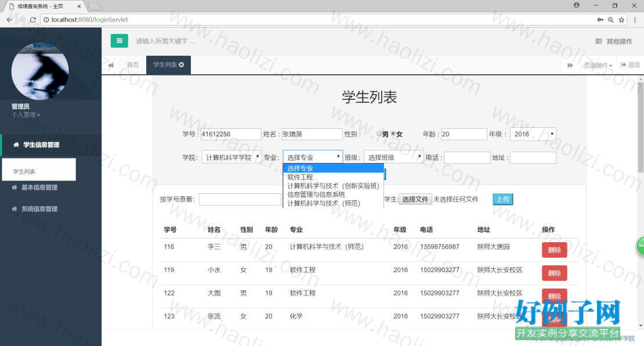Click the 其他操作 link
This screenshot has width=644, height=346.
614,41
